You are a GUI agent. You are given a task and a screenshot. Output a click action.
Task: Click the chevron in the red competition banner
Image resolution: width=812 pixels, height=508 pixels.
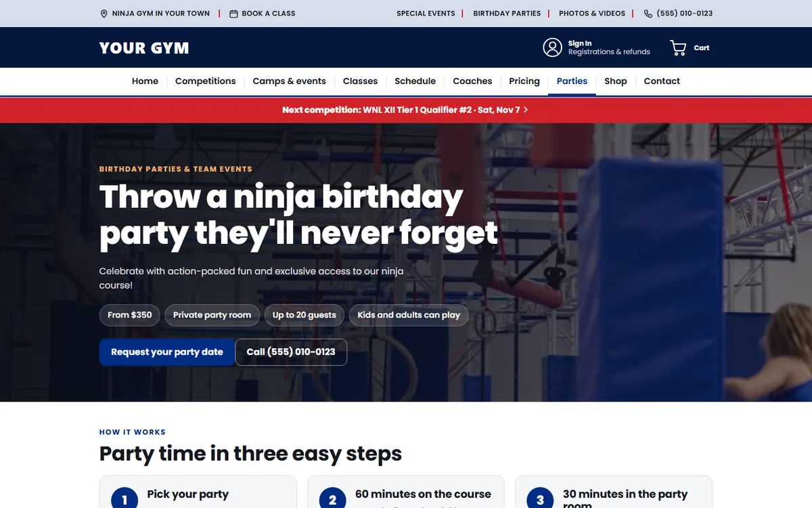(x=526, y=110)
